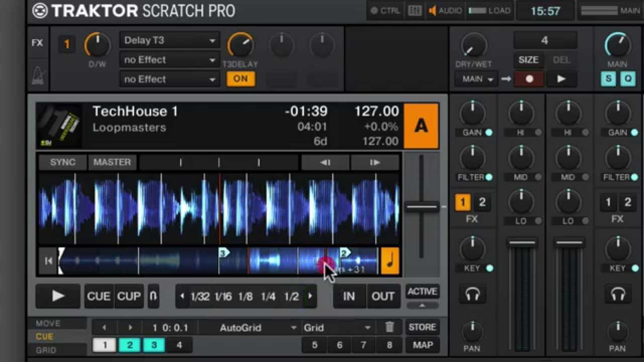This screenshot has height=362, width=644.
Task: Click the TechHouse 1 cover art
Action: [59, 126]
